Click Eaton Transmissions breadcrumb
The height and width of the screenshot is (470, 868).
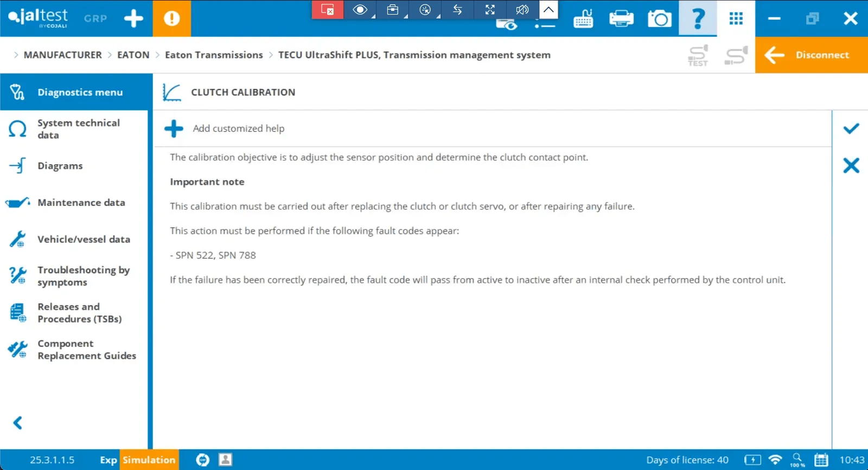pos(214,55)
